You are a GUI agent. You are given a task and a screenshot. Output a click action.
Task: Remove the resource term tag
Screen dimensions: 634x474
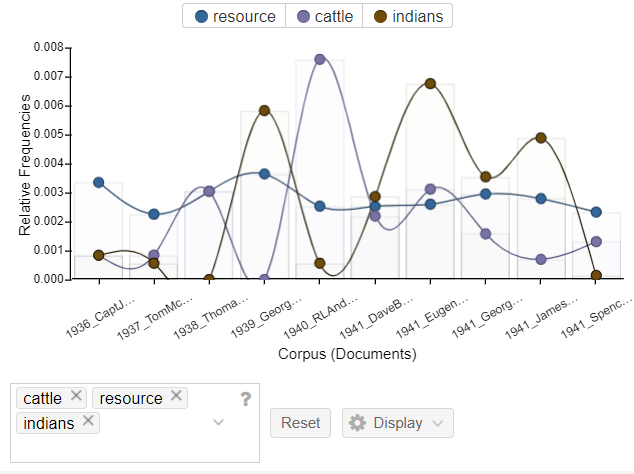176,396
